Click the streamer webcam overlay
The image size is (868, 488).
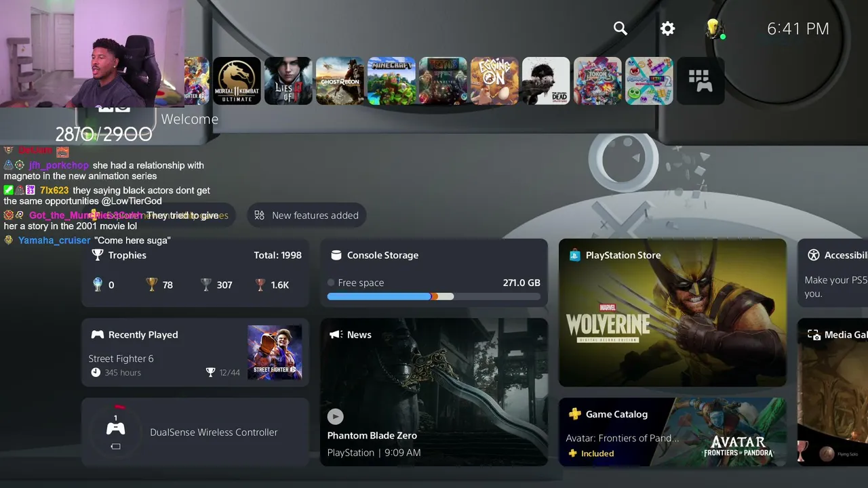tap(92, 54)
